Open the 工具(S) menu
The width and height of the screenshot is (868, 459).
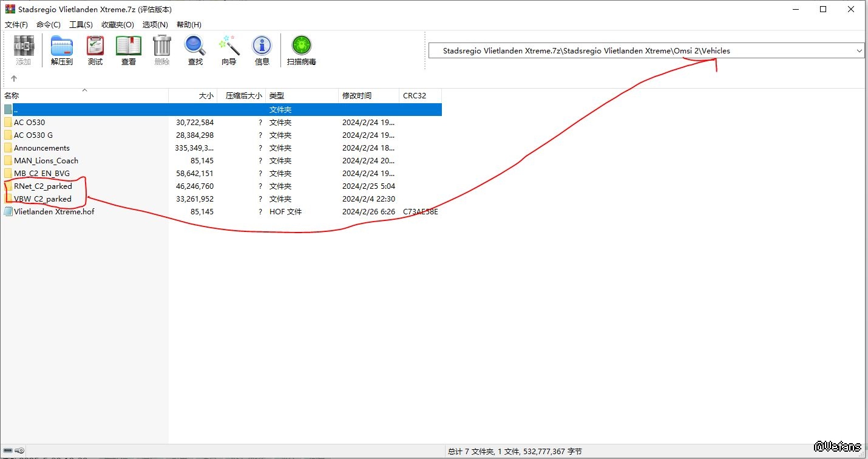(81, 25)
